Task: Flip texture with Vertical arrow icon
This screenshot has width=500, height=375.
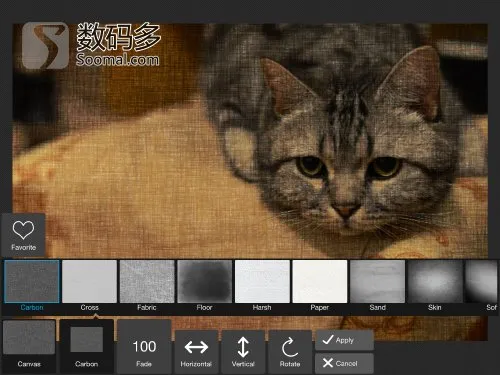Action: tap(243, 352)
